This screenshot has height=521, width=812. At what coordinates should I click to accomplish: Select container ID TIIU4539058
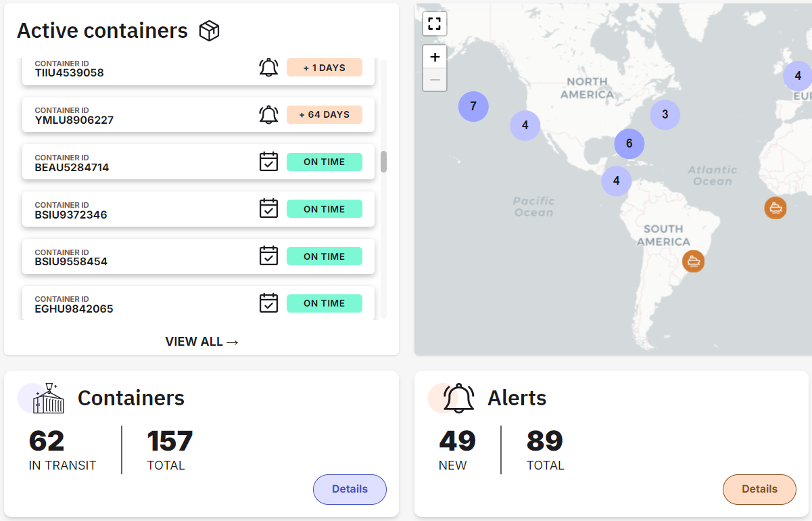coord(70,72)
